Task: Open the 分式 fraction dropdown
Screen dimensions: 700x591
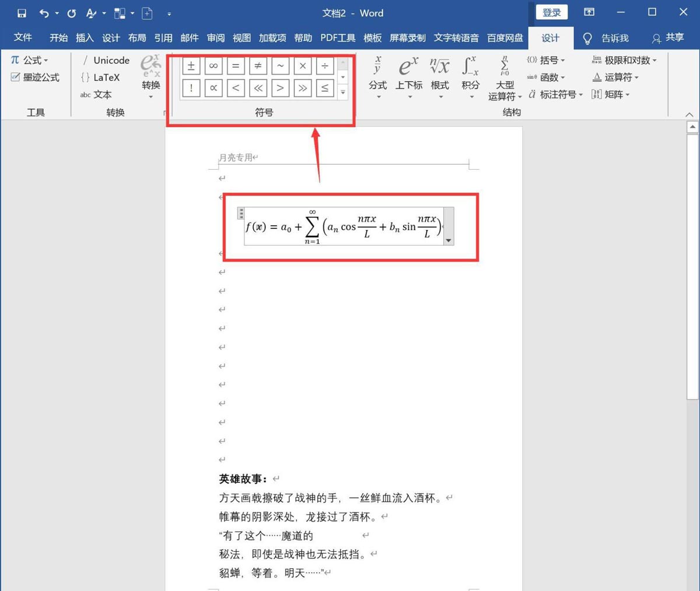Action: pyautogui.click(x=377, y=76)
